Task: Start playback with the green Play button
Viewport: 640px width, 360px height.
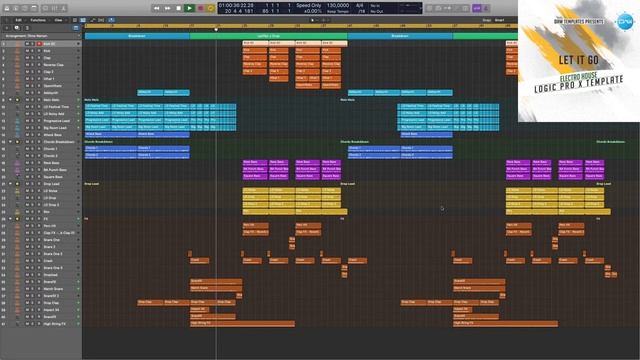Action: pos(189,8)
